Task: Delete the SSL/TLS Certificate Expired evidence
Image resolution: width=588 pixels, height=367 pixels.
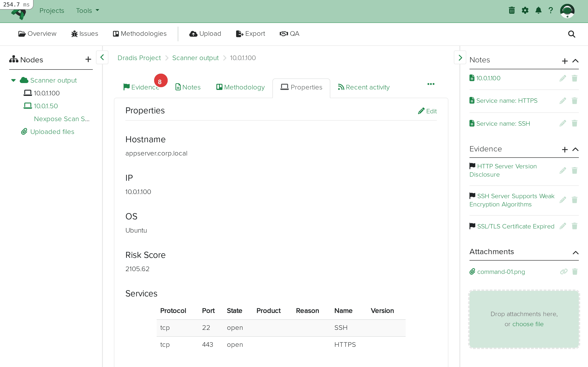Action: point(575,226)
